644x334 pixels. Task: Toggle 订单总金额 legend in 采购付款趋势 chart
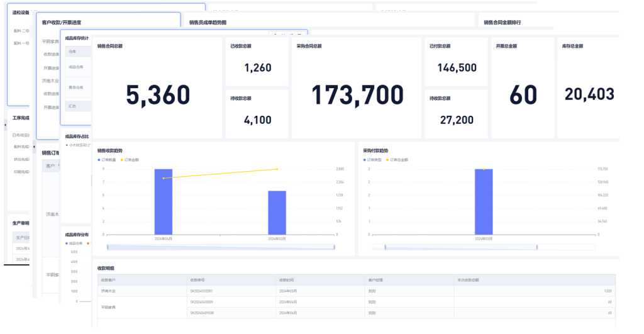click(399, 160)
